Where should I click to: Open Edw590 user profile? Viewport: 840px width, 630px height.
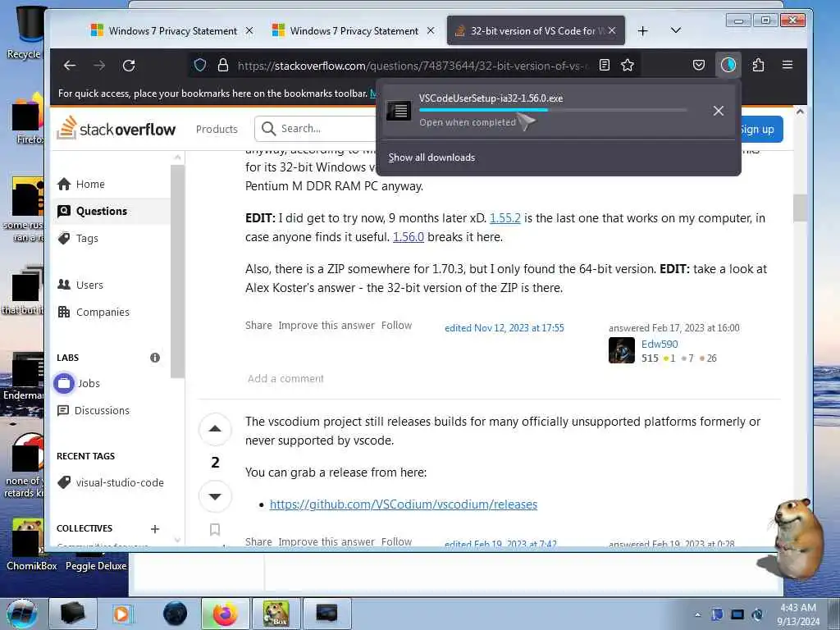pos(660,344)
